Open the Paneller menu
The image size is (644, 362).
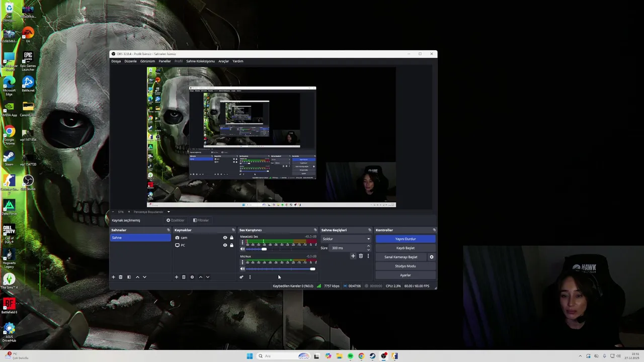[165, 61]
